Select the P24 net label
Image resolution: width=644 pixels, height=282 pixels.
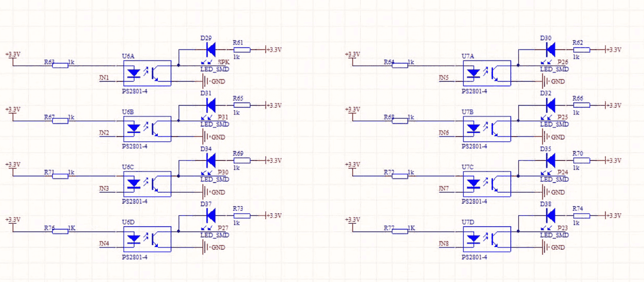pos(563,173)
